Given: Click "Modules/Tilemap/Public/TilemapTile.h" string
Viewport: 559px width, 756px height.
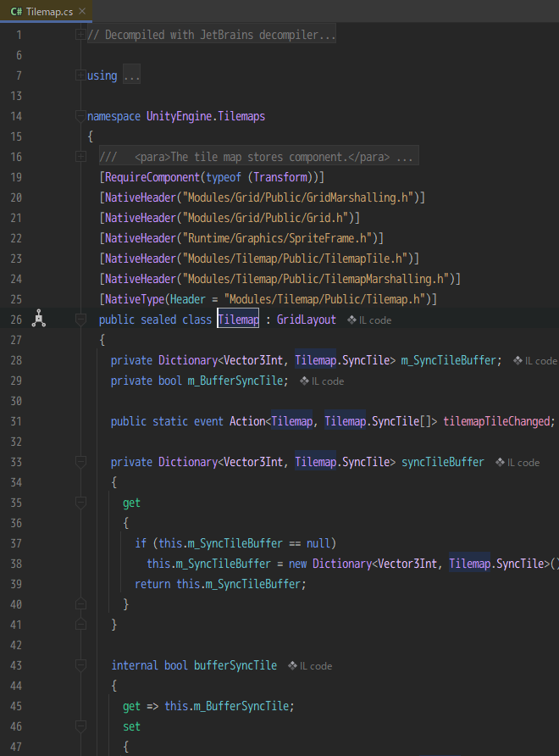Looking at the screenshot, I should tap(295, 258).
